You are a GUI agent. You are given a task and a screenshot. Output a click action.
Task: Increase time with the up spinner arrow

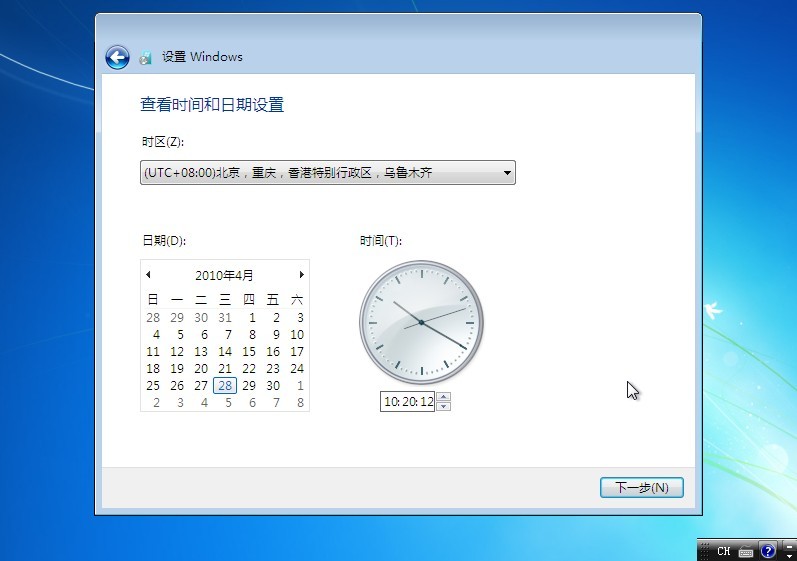[444, 397]
